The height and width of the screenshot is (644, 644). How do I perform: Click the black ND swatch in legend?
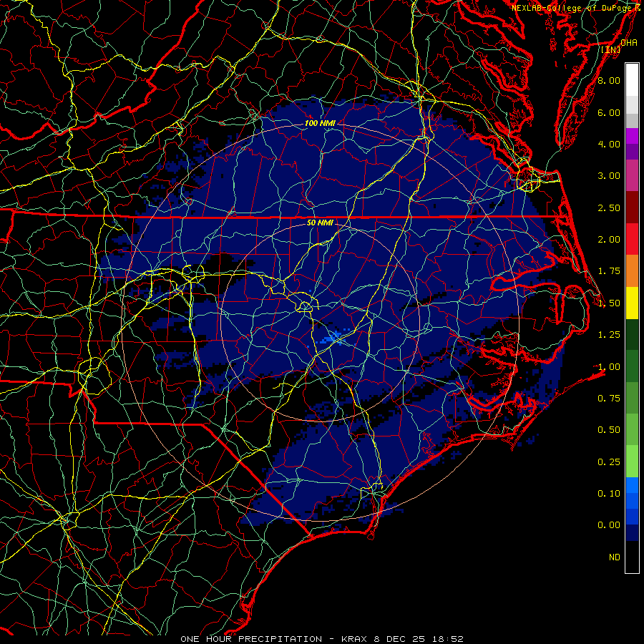tap(632, 557)
